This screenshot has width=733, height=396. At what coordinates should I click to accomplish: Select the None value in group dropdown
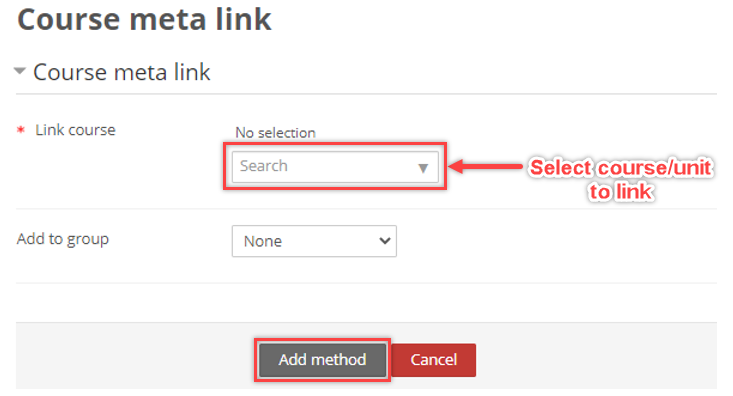click(263, 241)
